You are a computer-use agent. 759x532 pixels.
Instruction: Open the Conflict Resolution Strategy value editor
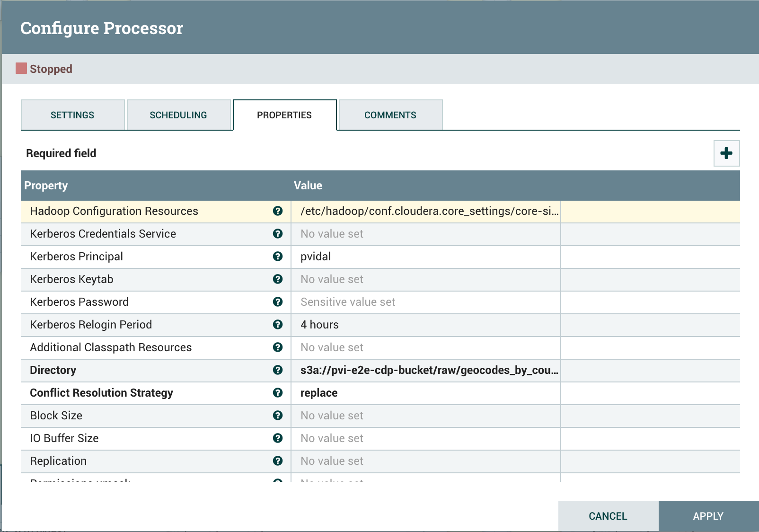pos(425,393)
